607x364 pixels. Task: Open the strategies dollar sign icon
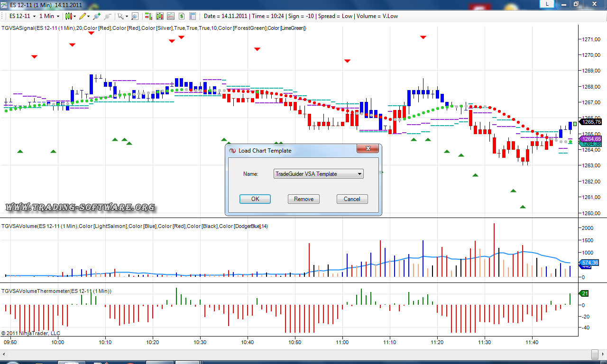pyautogui.click(x=181, y=16)
